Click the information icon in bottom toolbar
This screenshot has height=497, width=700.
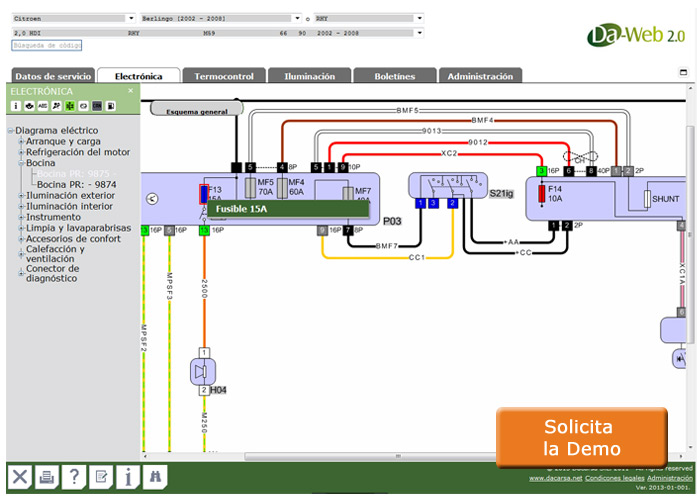128,477
